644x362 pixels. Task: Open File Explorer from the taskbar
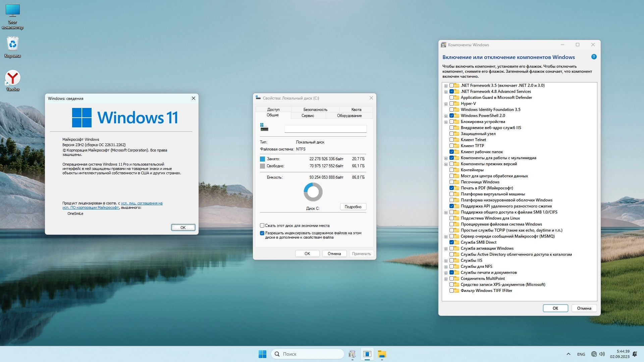click(382, 354)
